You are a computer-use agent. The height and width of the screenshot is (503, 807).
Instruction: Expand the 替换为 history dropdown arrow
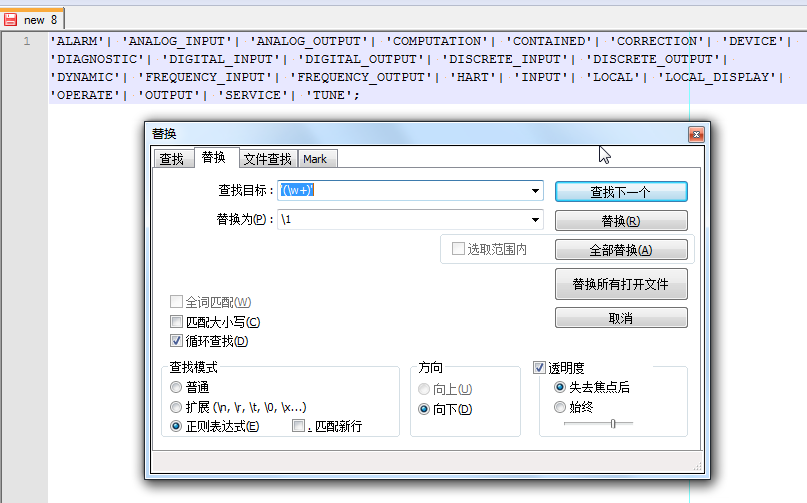pyautogui.click(x=535, y=220)
